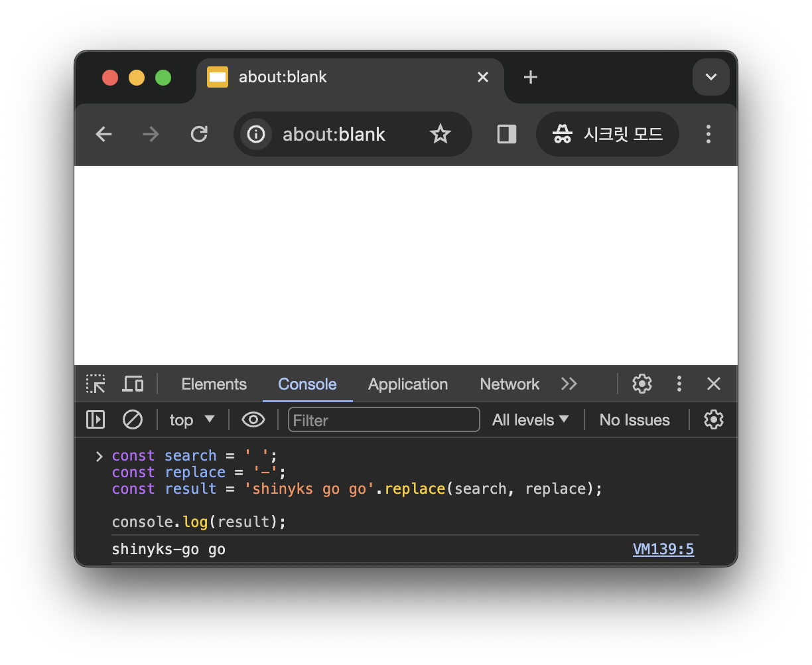Bookmark this page with the star icon
This screenshot has height=665, width=812.
[x=440, y=134]
